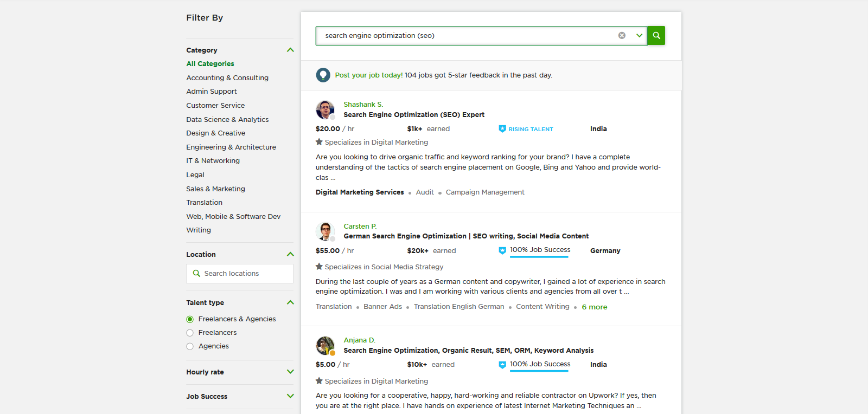Click Carsten's 100% Job Success badge icon
The height and width of the screenshot is (414, 868).
pos(502,250)
